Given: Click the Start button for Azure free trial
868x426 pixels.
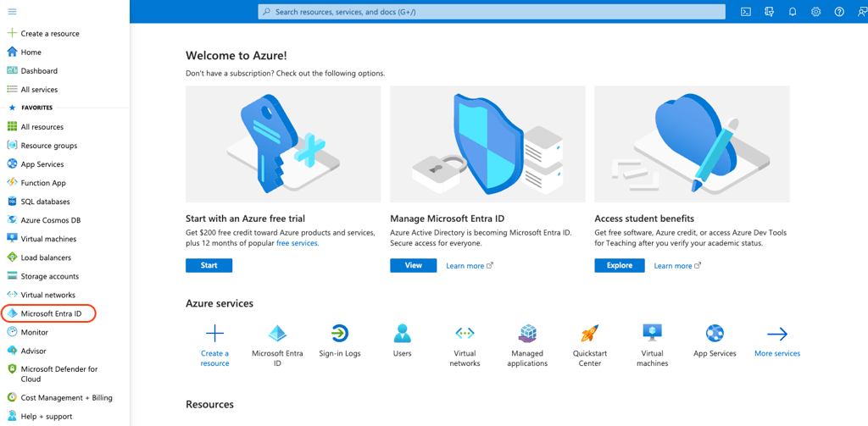Looking at the screenshot, I should click(209, 266).
